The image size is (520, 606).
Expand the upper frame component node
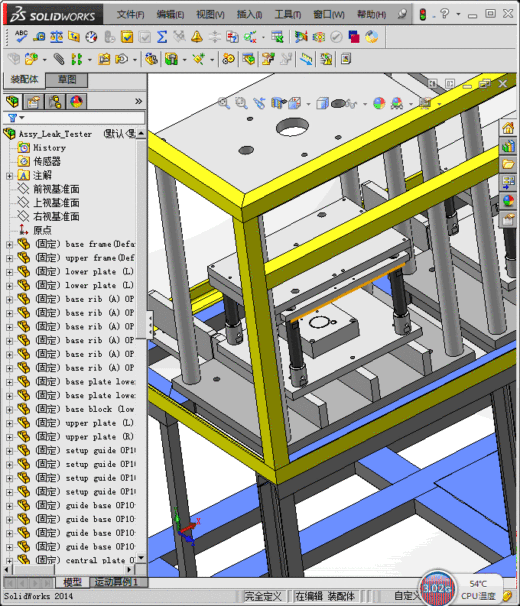(x=9, y=259)
